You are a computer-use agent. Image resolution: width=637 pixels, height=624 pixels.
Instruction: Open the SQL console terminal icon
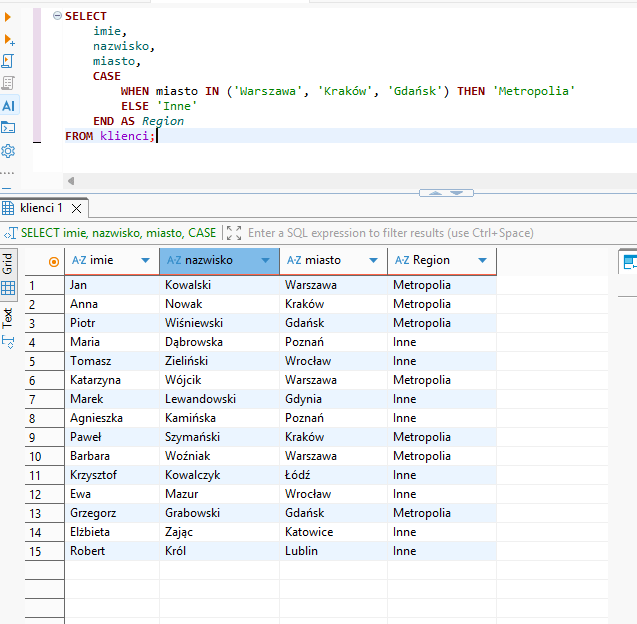click(8, 127)
